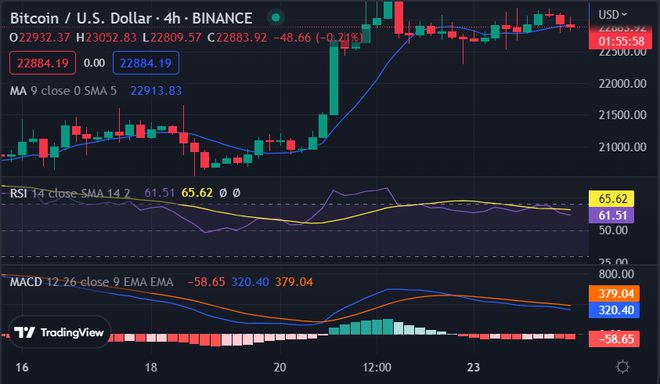Click date 20 on time axis
660x384 pixels.
280,367
